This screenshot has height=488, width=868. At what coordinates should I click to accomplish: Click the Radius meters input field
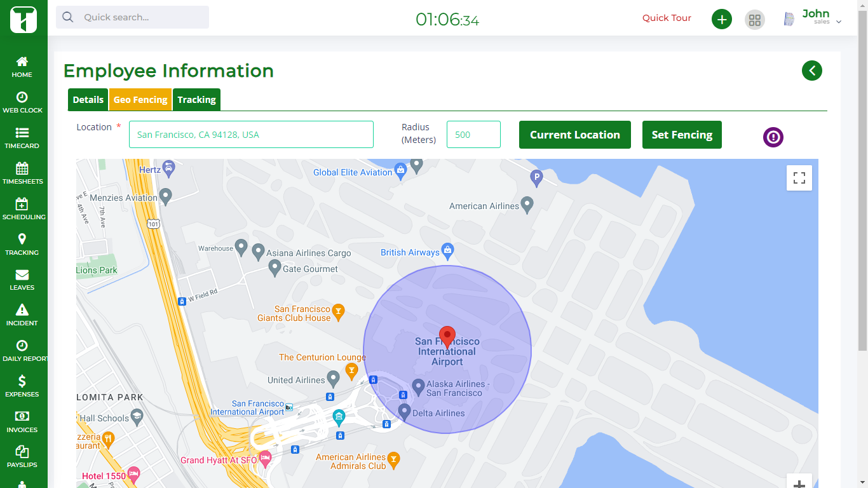click(x=473, y=135)
